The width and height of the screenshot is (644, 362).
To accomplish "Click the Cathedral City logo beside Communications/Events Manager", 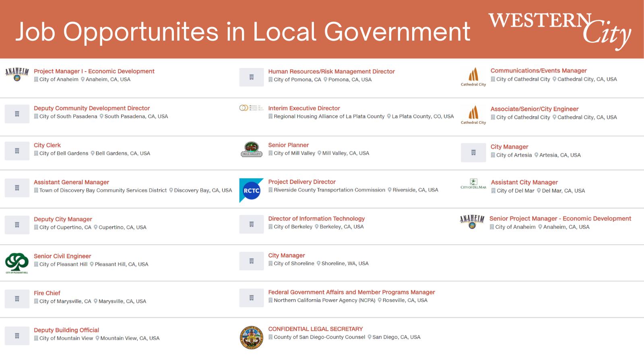I will click(x=473, y=77).
